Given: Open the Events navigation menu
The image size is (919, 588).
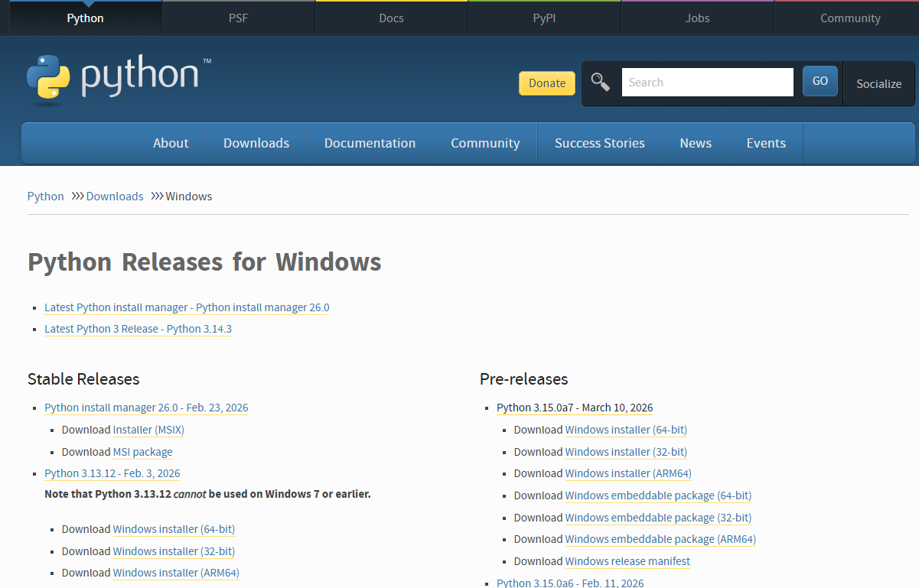Looking at the screenshot, I should click(766, 143).
